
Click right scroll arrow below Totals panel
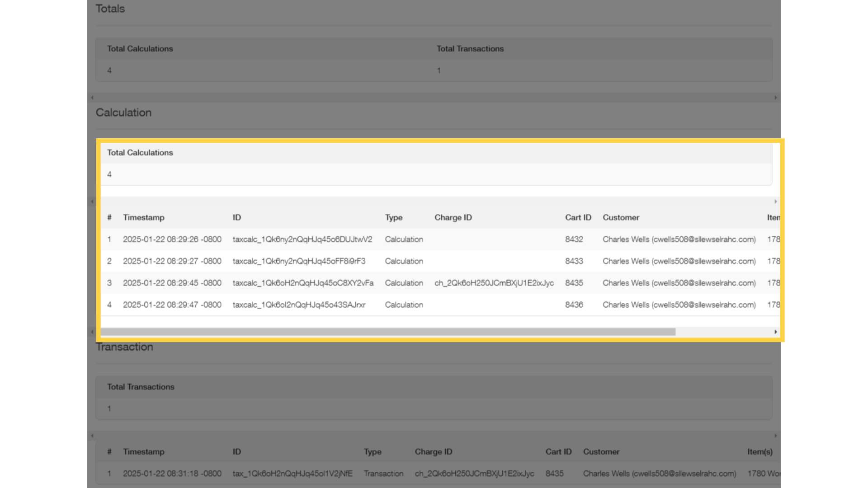[x=775, y=98]
